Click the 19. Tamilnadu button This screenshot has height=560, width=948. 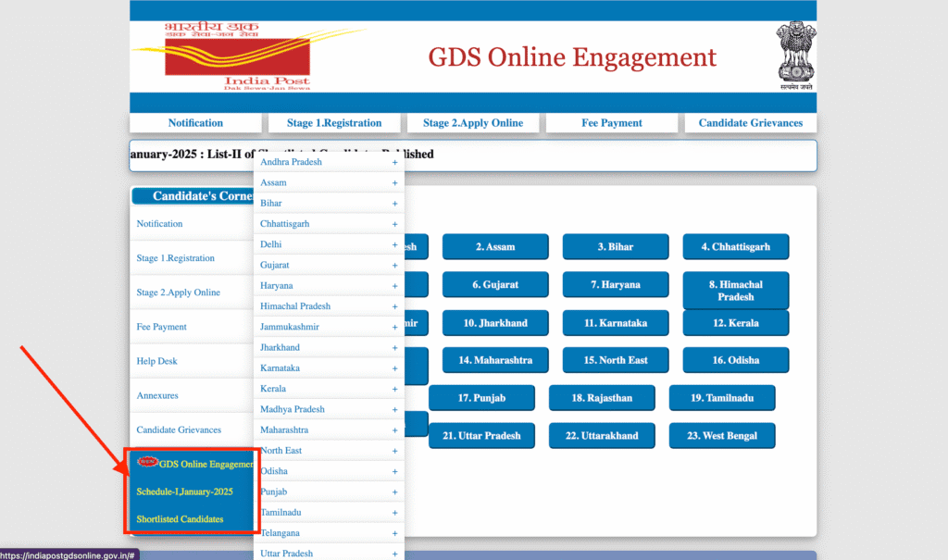coord(722,398)
